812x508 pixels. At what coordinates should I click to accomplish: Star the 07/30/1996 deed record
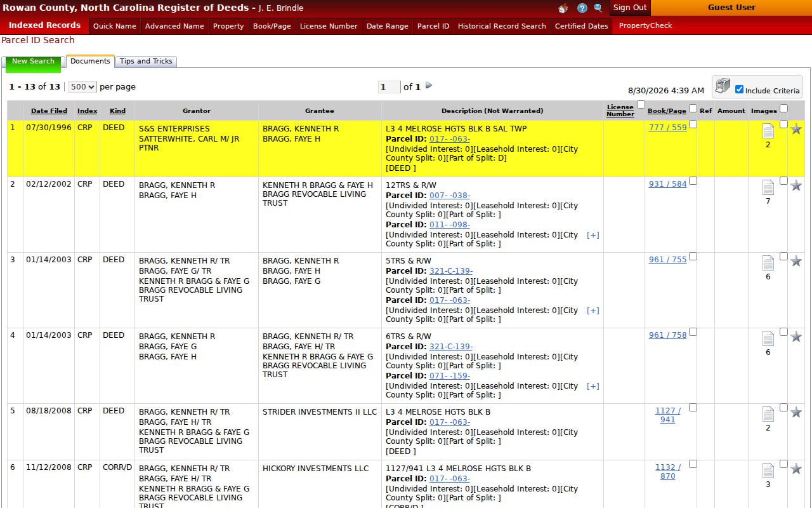(x=796, y=130)
